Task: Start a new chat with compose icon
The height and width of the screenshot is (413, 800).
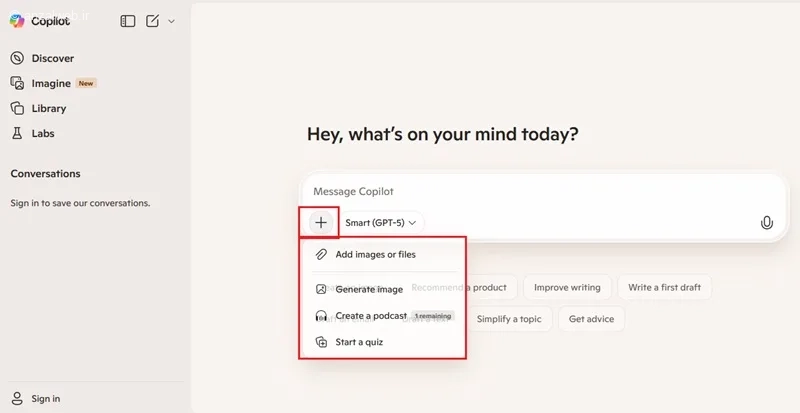Action: tap(152, 21)
